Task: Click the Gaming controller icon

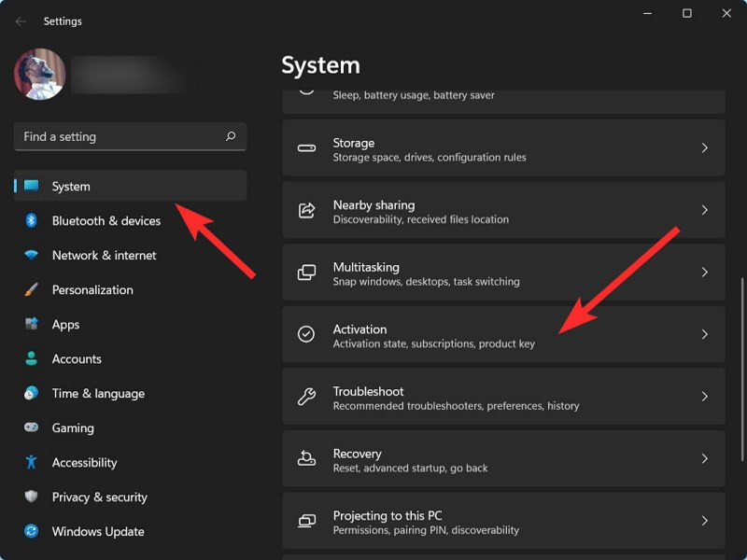Action: [33, 427]
